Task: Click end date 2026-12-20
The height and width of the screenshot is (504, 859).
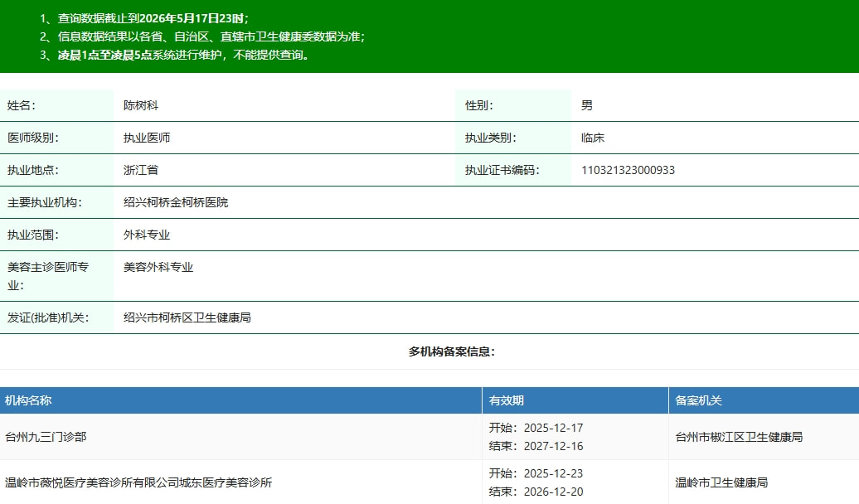Action: (x=553, y=492)
